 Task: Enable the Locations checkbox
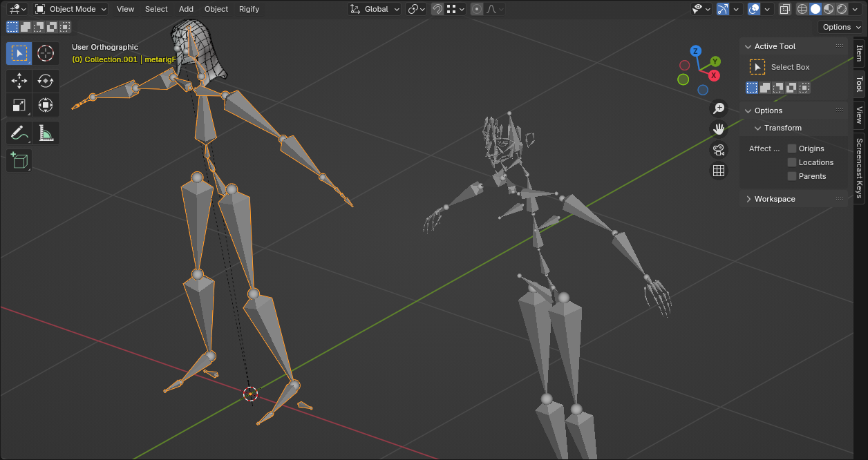(x=792, y=162)
